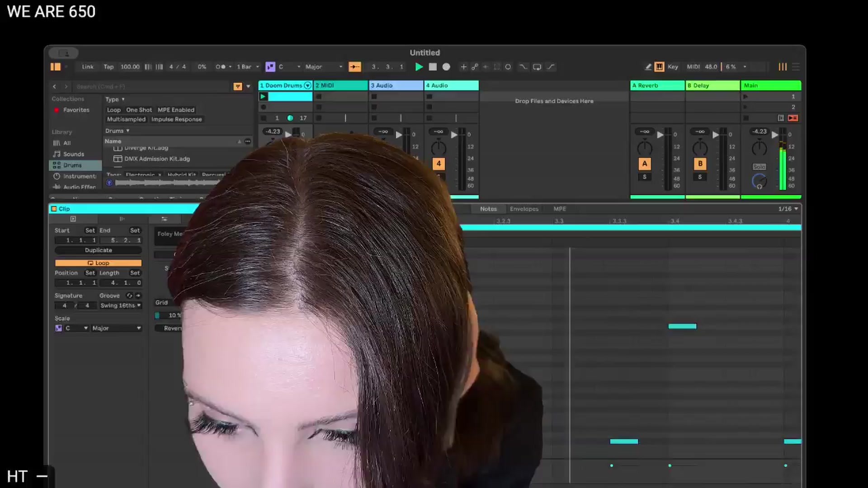Open the Major scale dropdown in Clip panel
The width and height of the screenshot is (868, 488).
point(117,328)
